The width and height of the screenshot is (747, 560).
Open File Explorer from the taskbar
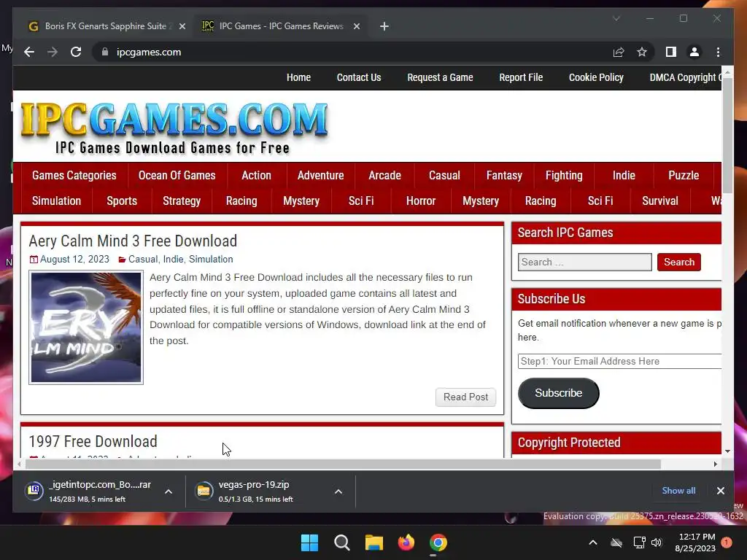[x=374, y=542]
